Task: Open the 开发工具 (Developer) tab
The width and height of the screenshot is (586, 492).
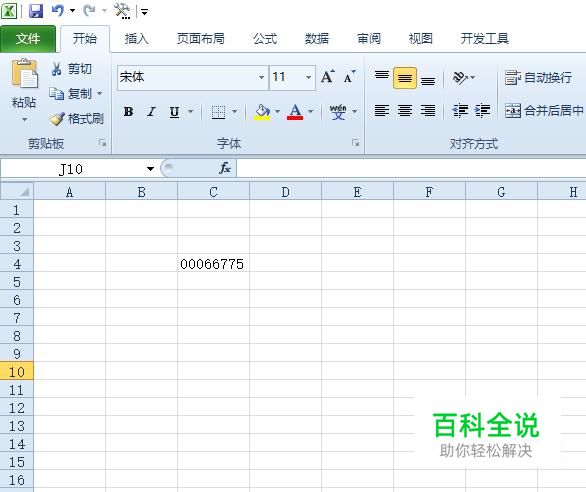Action: tap(485, 39)
